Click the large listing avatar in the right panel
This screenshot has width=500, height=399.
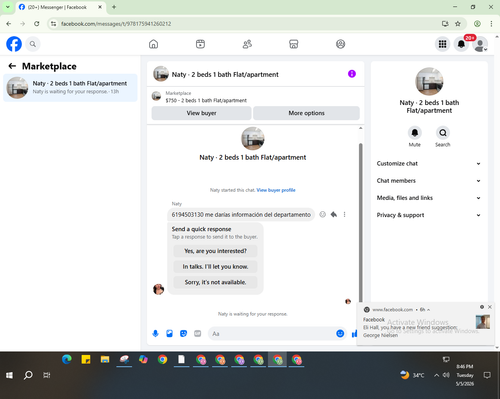pos(429,81)
